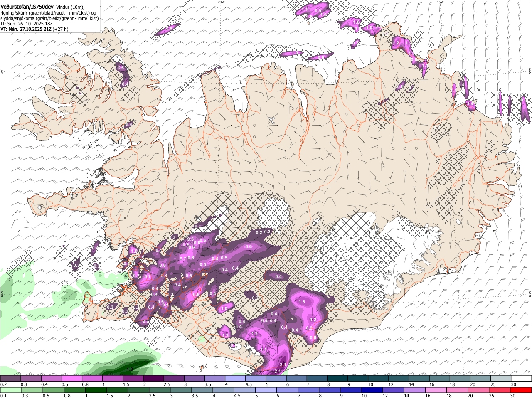Click the 30 label on the lower scale
The width and height of the screenshot is (532, 399).
point(514,396)
